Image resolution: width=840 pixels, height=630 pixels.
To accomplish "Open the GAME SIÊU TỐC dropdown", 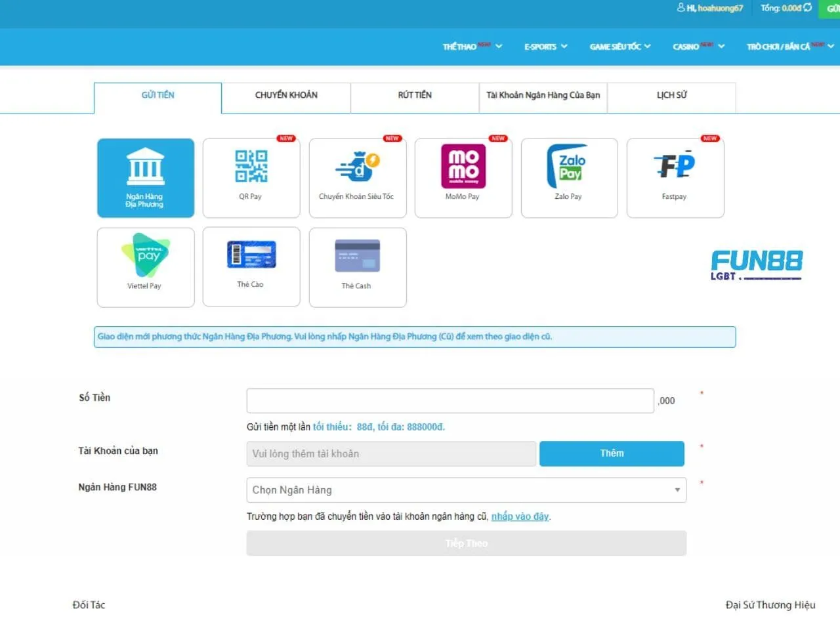I will pyautogui.click(x=620, y=47).
